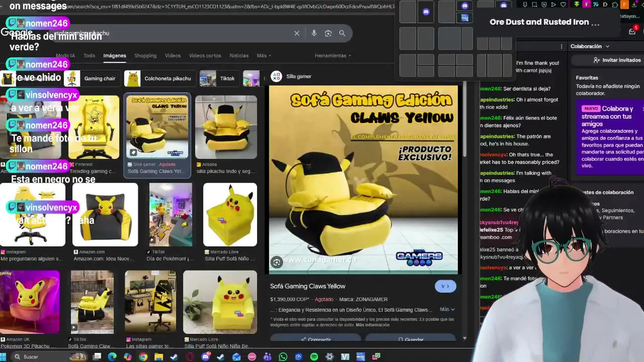This screenshot has width=644, height=362.
Task: Clear the Google search box text
Action: (x=297, y=33)
